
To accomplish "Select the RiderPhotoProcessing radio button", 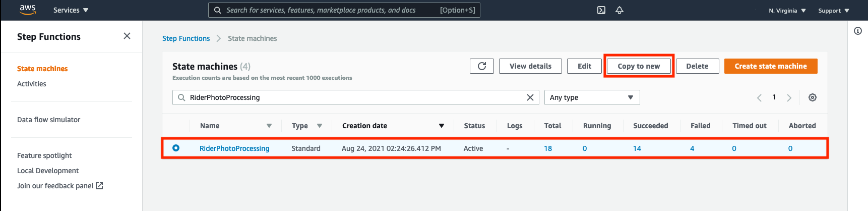I will click(176, 148).
